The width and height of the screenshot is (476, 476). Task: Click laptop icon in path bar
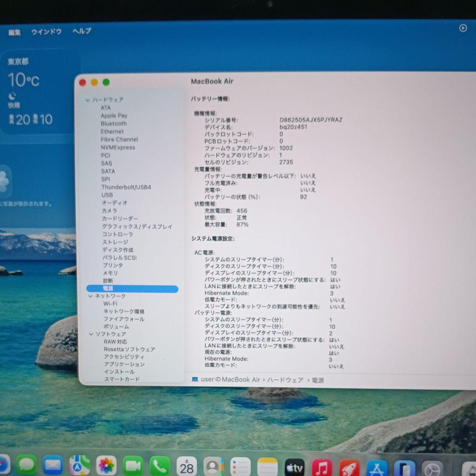(195, 379)
